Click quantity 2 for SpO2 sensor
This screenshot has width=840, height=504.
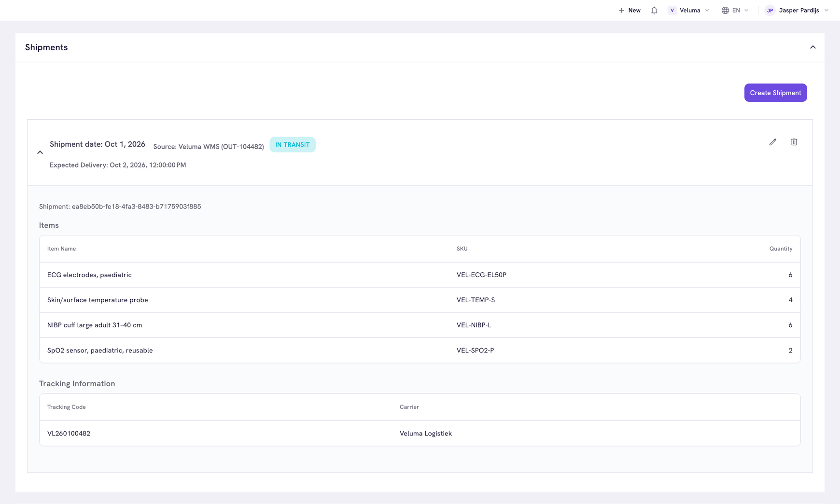790,350
